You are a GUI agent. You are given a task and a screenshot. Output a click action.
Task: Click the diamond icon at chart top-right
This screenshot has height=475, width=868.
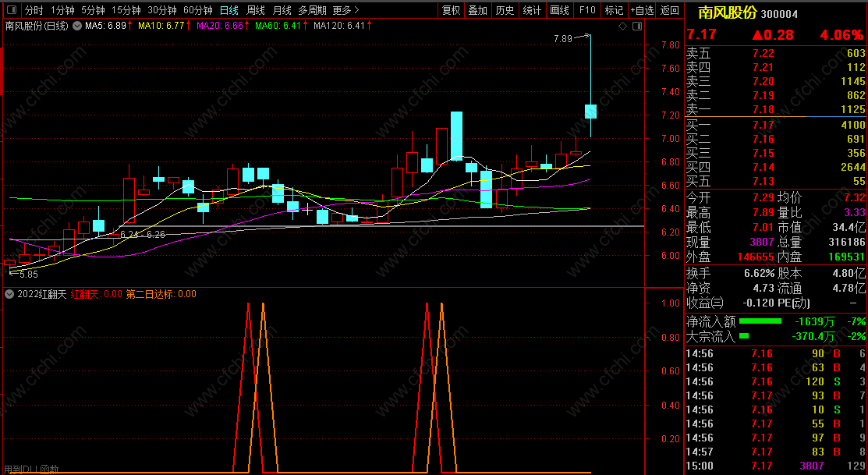tap(622, 27)
